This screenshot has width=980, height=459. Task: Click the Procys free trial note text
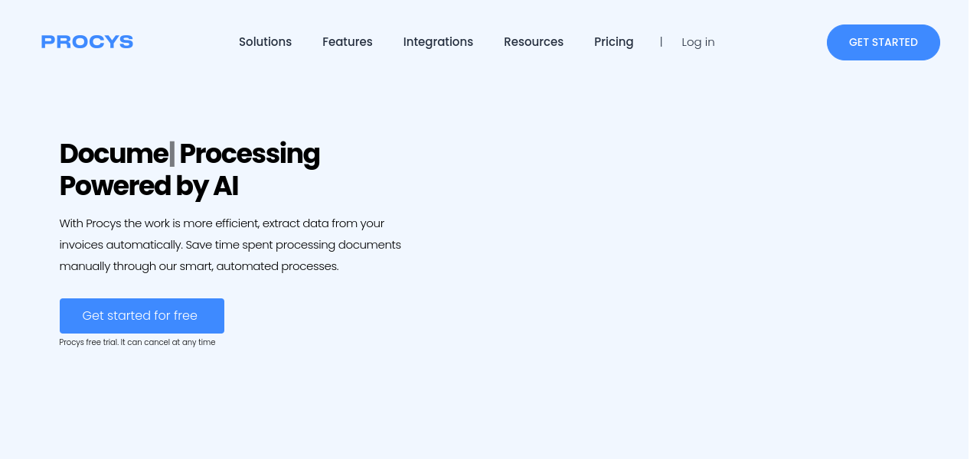[137, 343]
